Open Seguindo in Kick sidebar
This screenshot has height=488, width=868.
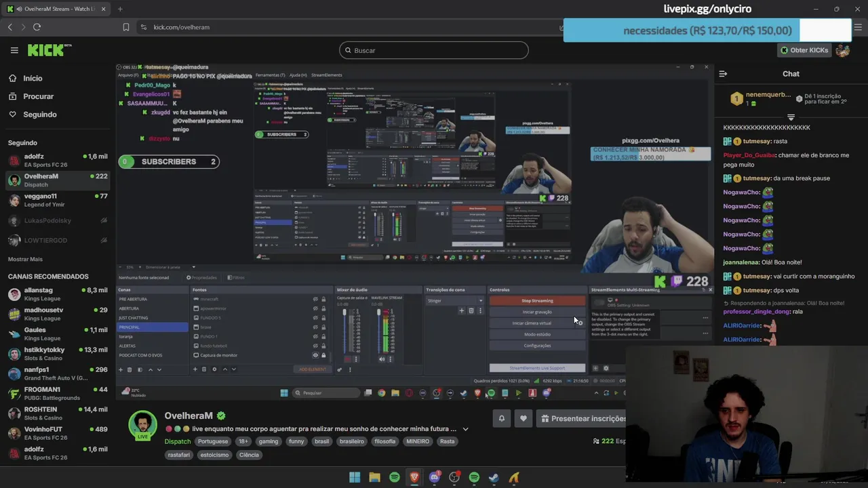pos(33,115)
